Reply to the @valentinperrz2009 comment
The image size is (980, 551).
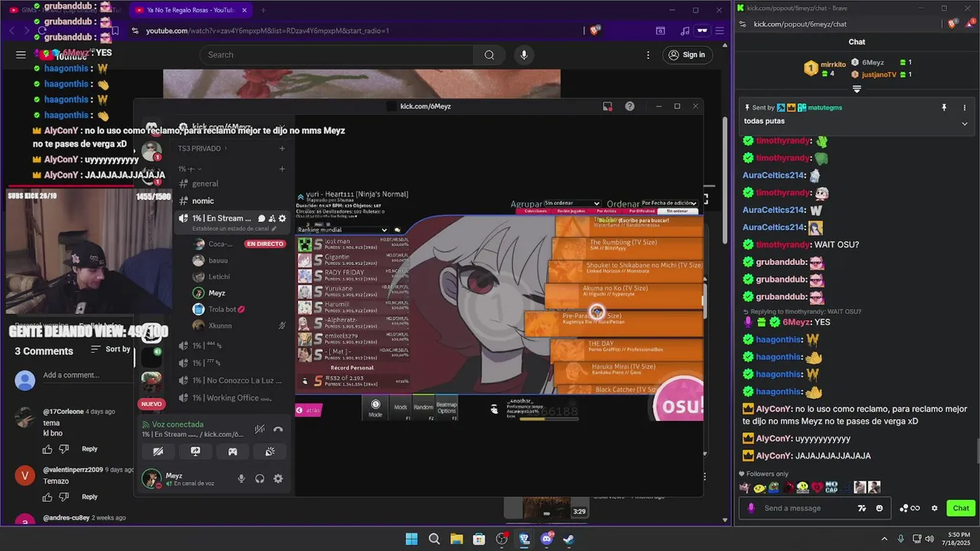90,497
